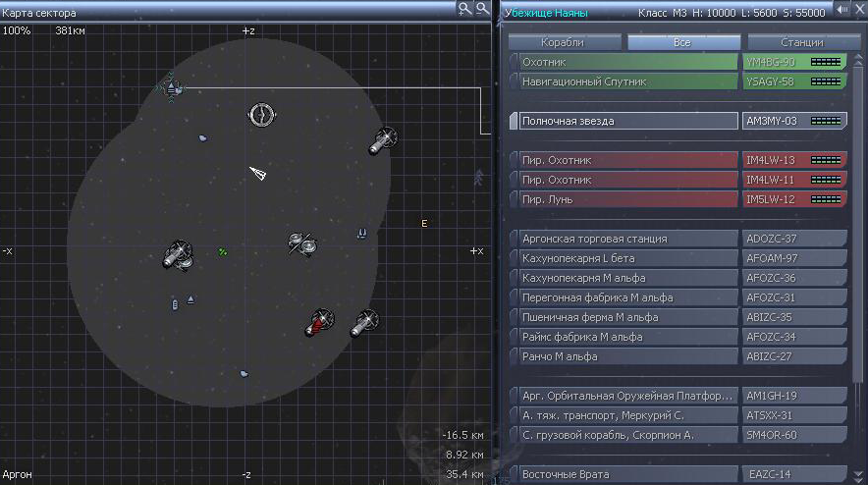Click ID code ATSXX-31

[x=770, y=416]
